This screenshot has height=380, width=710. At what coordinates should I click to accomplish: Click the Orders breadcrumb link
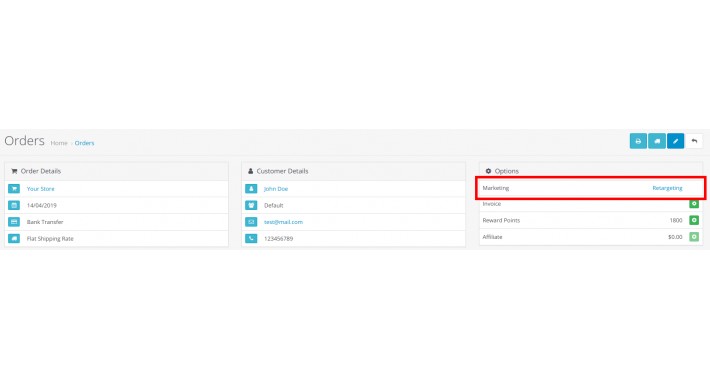point(84,143)
